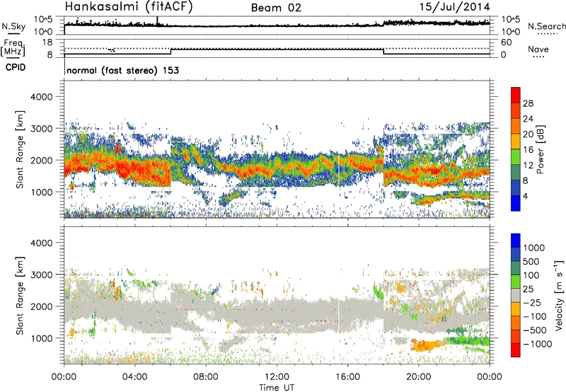Click the 'Nave' legend label
566x392 pixels.
538,49
